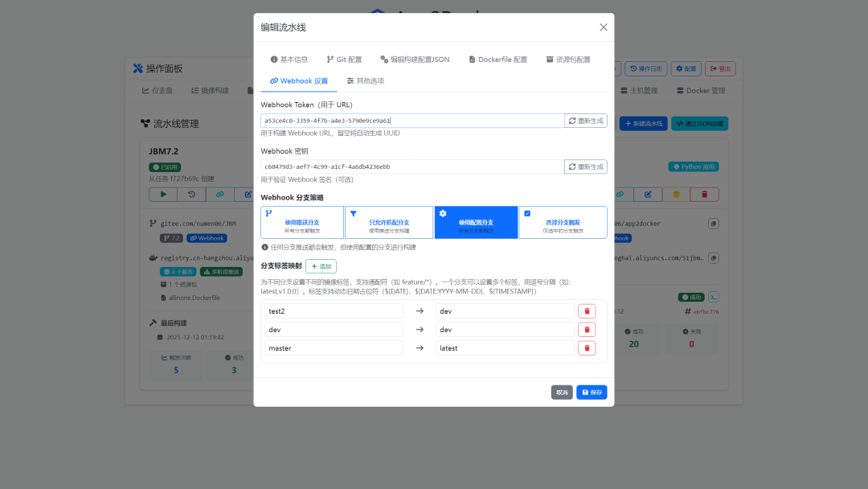
Task: Click inside the Webhook Token field
Action: tap(402, 121)
